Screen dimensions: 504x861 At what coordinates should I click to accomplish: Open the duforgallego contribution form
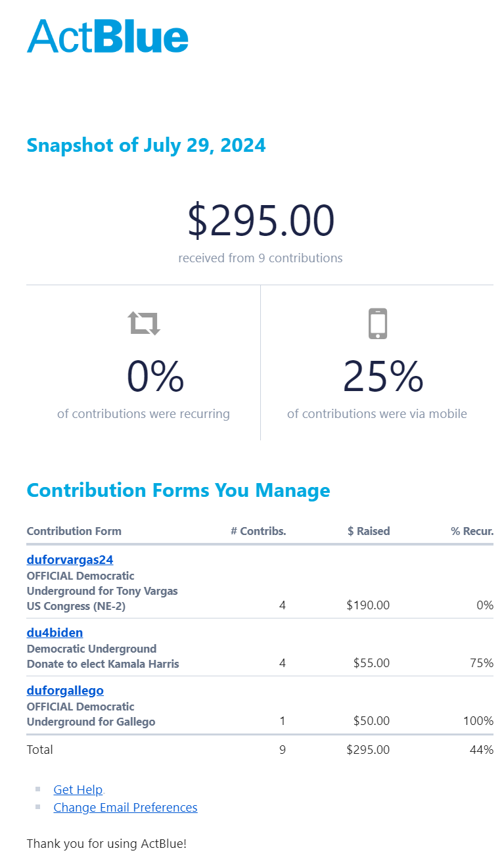(x=65, y=691)
